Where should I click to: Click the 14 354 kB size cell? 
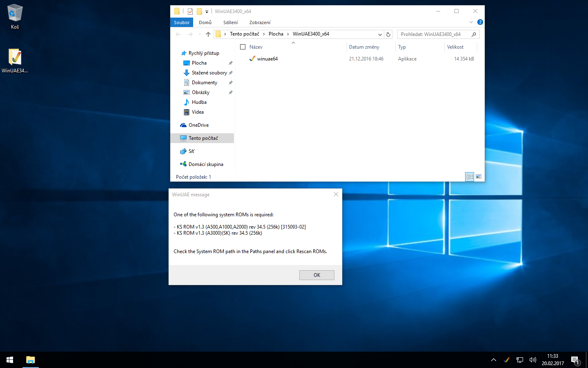pos(464,59)
